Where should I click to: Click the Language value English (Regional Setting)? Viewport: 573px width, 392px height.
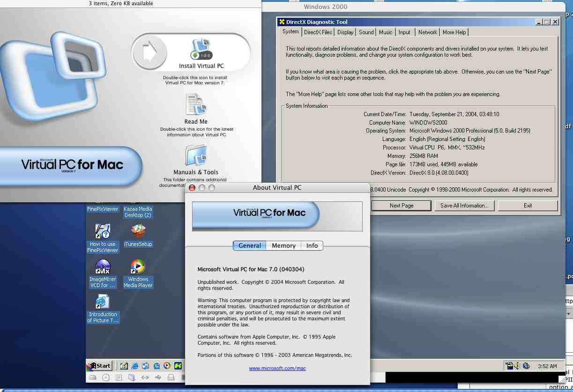(447, 139)
